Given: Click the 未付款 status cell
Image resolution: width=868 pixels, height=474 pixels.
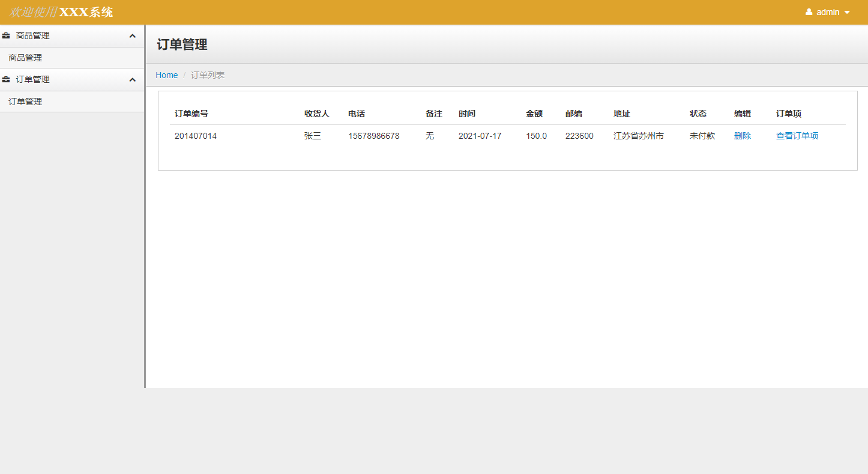Looking at the screenshot, I should [702, 136].
